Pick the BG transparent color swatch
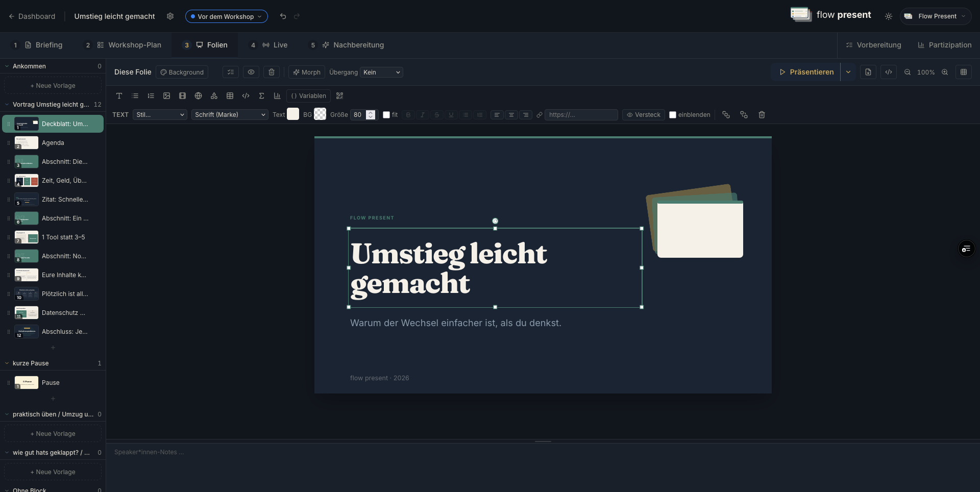This screenshot has height=492, width=980. click(320, 114)
